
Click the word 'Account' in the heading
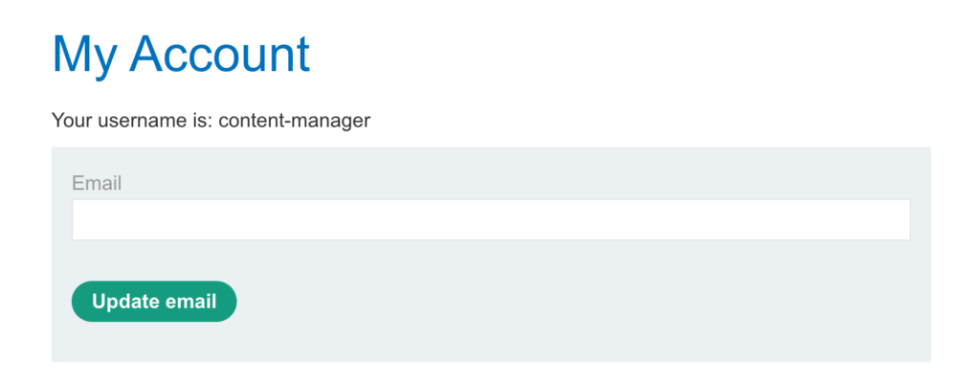tap(219, 55)
